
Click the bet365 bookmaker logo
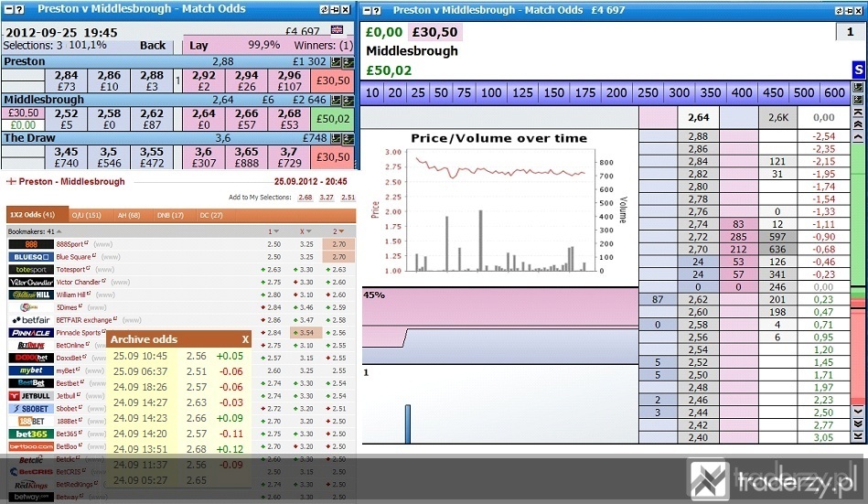tap(31, 434)
